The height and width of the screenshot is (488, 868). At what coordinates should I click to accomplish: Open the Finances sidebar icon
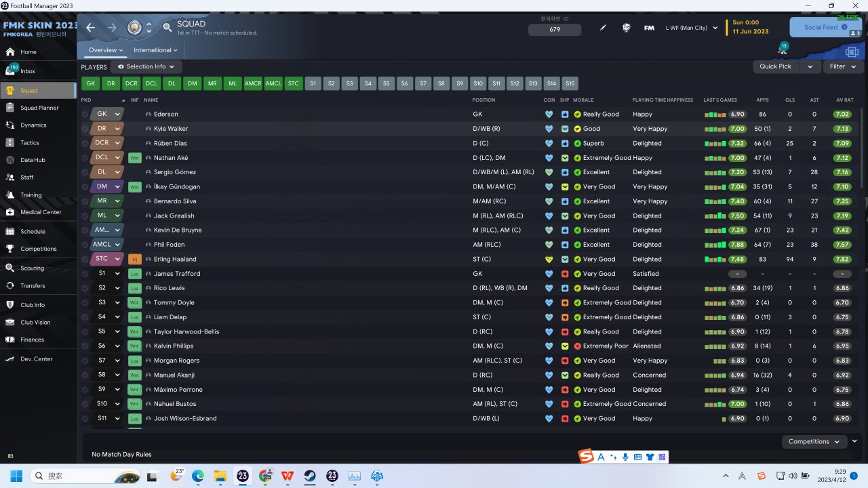click(x=10, y=340)
